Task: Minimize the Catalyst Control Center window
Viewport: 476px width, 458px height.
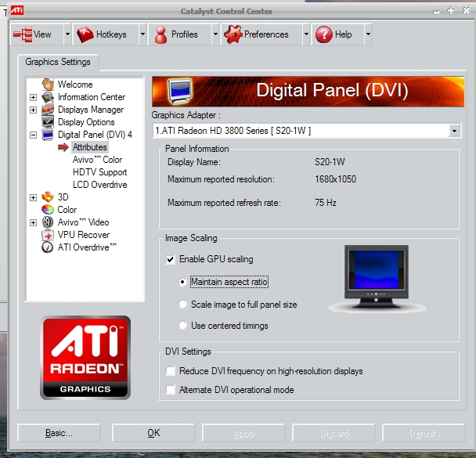Action: click(x=436, y=12)
